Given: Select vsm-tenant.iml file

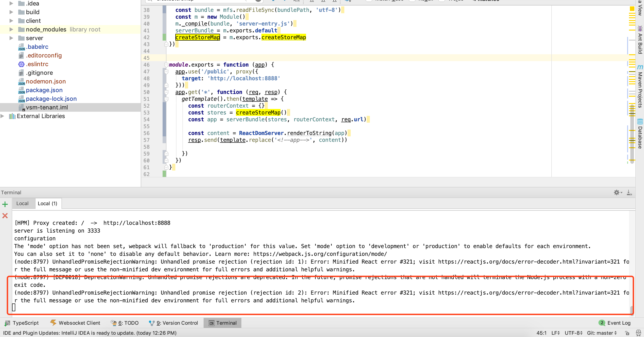Looking at the screenshot, I should click(47, 107).
